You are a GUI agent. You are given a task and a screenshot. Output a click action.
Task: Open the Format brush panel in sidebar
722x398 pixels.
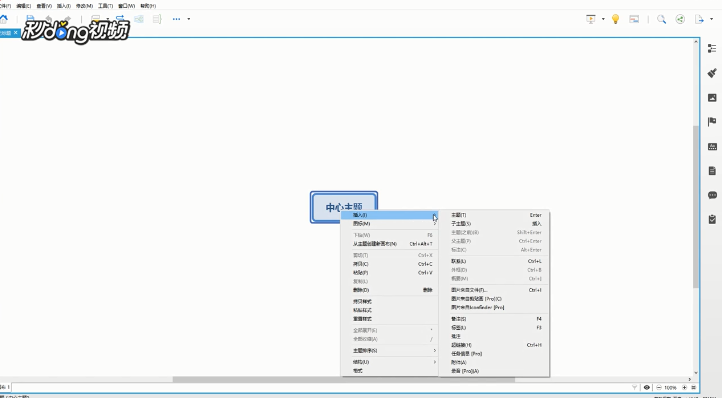point(712,73)
